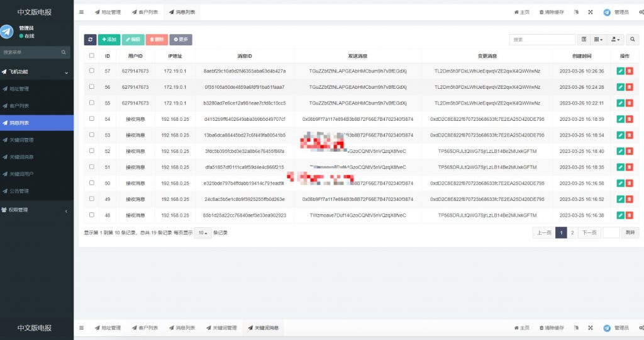Open 关键词管理 in the sidebar

click(22, 140)
